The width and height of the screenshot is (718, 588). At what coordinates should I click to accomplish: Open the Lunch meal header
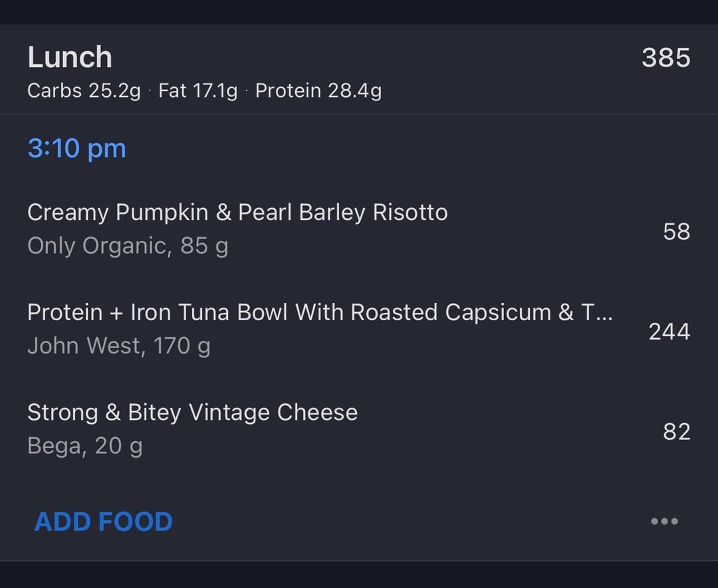[70, 57]
